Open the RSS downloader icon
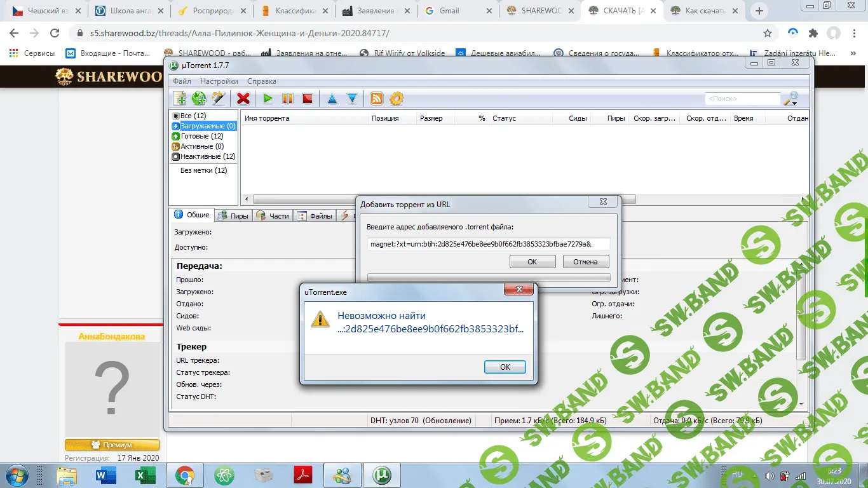Viewport: 868px width, 488px height. pyautogui.click(x=377, y=98)
